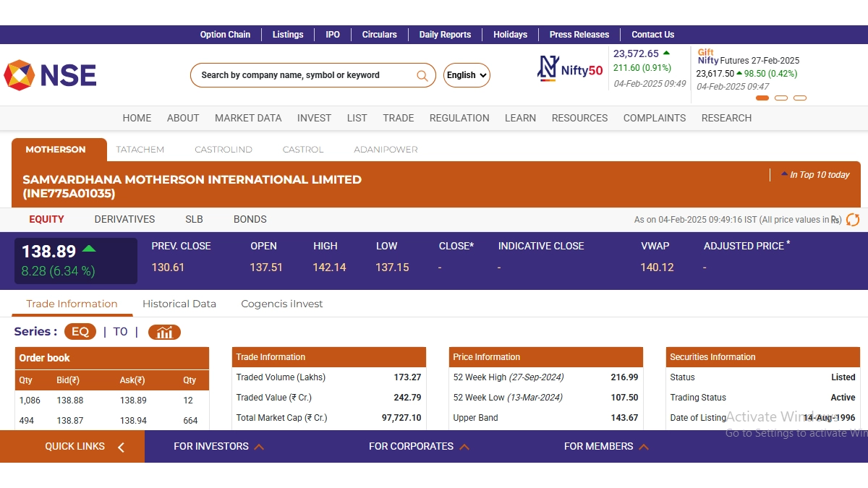Switch to the TATACHEM stock tab
Viewport: 868px width, 488px height.
click(140, 150)
